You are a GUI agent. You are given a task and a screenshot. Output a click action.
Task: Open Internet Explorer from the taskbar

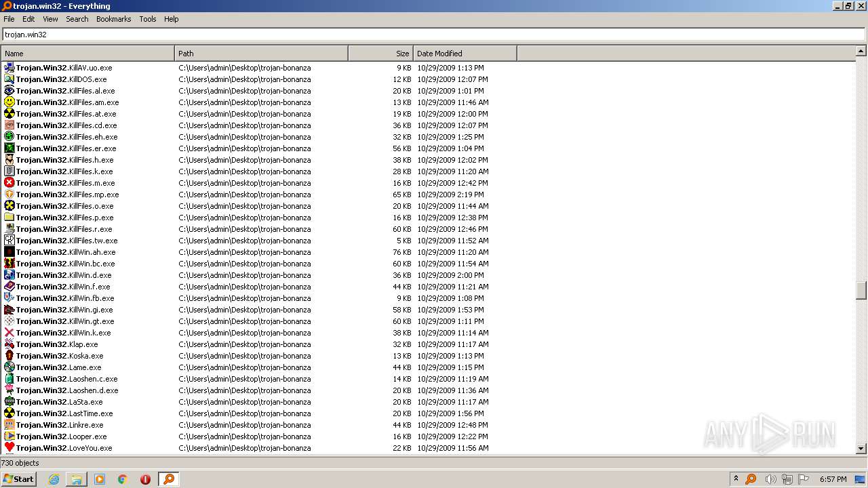(54, 479)
